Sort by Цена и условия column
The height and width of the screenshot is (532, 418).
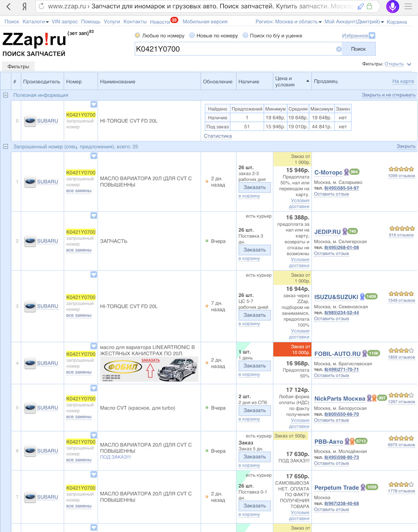tap(292, 81)
